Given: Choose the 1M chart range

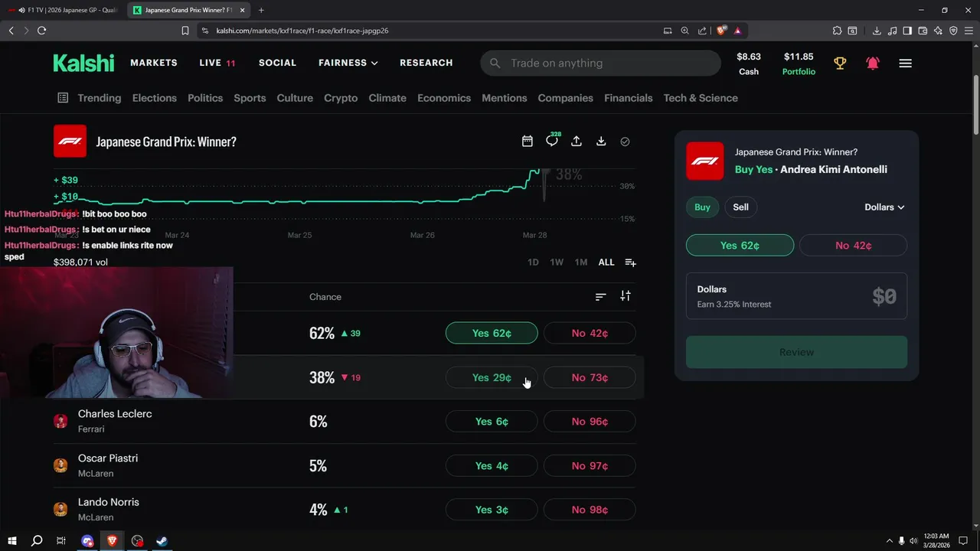Looking at the screenshot, I should coord(581,262).
